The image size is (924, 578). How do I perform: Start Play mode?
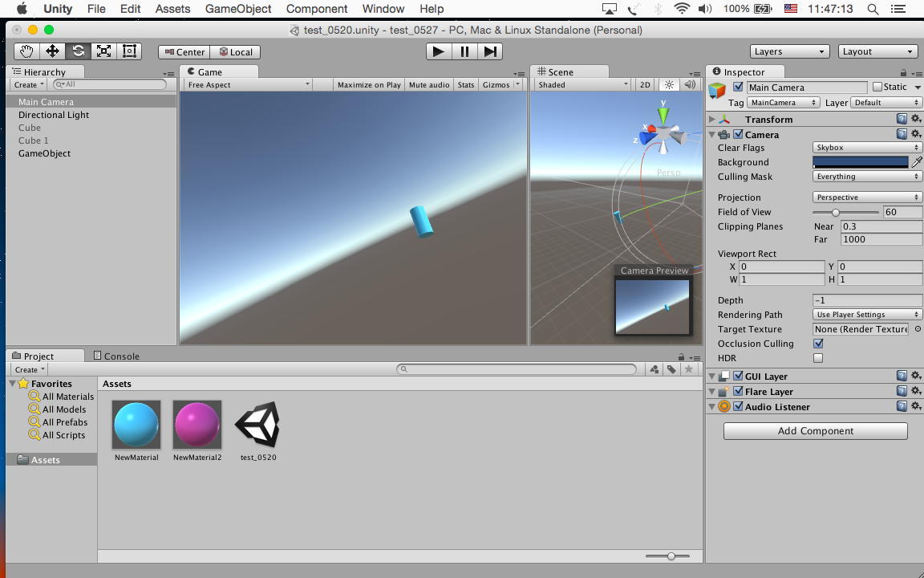439,51
